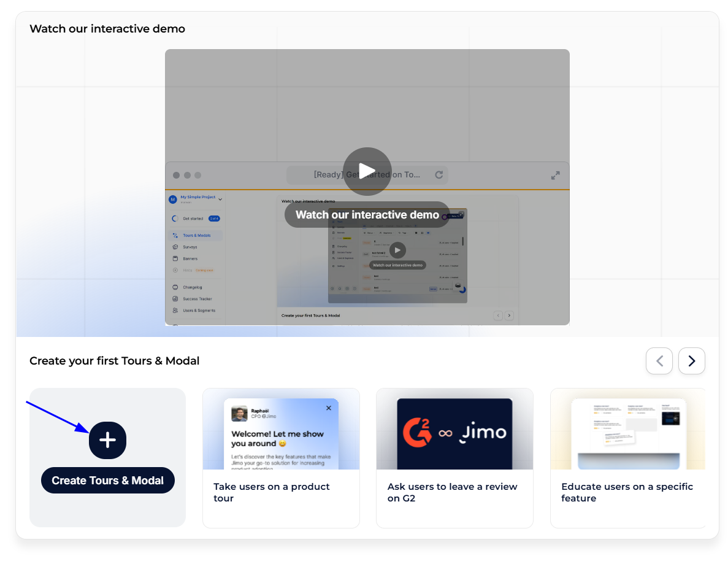
Task: Click the plus icon above Create Tours & Modal
Action: pyautogui.click(x=107, y=440)
